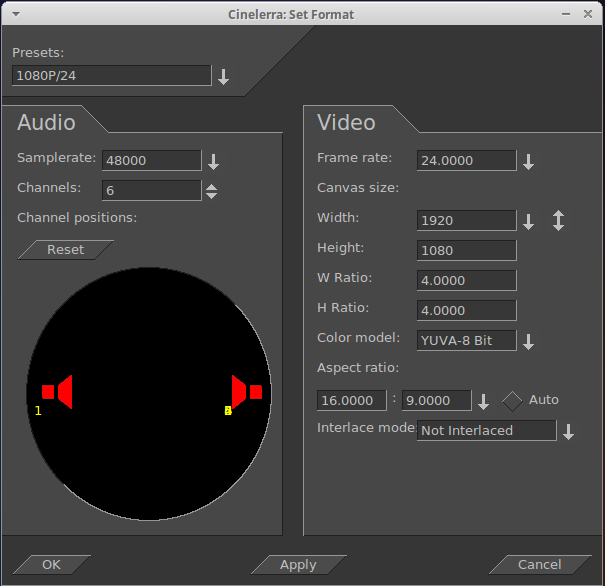
Task: Click the OK button
Action: click(51, 565)
